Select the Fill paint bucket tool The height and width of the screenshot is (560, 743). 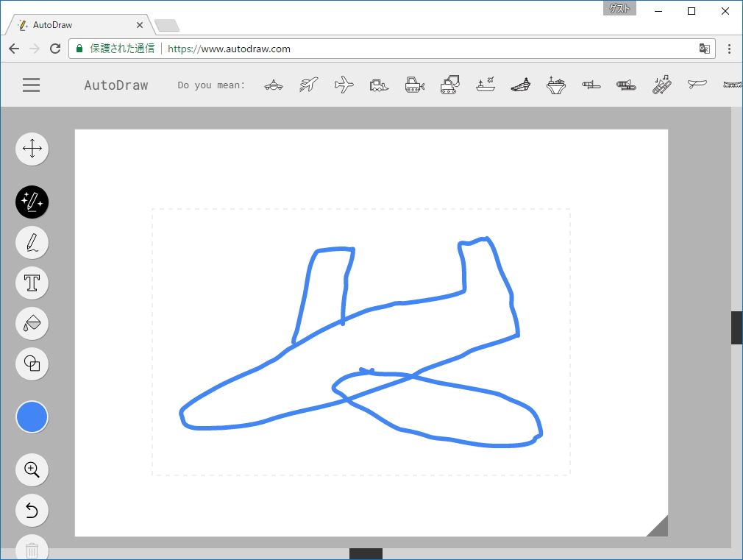click(32, 323)
